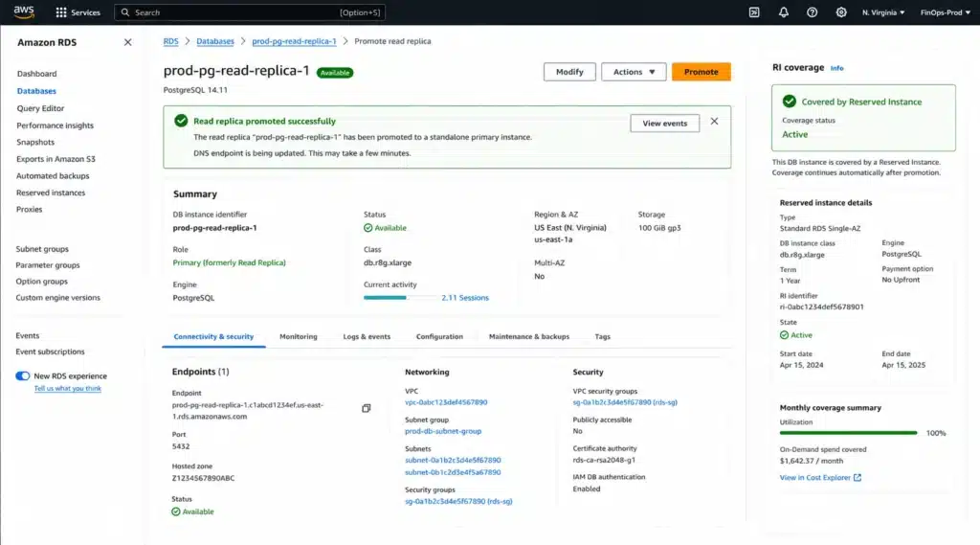Screen dimensions: 980x545
Task: Open Subnet groups in sidebar
Action: tap(42, 249)
